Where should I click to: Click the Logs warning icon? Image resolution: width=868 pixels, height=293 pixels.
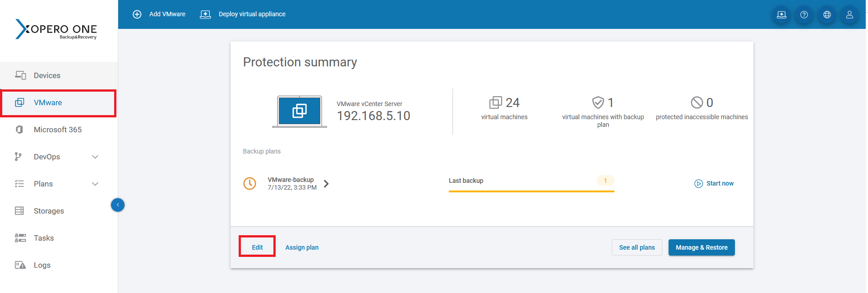20,265
